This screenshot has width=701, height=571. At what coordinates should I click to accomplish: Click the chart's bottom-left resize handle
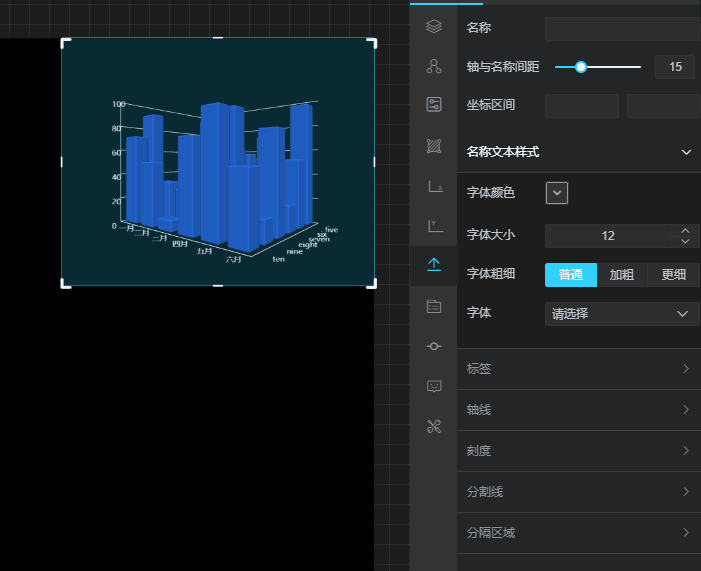pyautogui.click(x=65, y=283)
